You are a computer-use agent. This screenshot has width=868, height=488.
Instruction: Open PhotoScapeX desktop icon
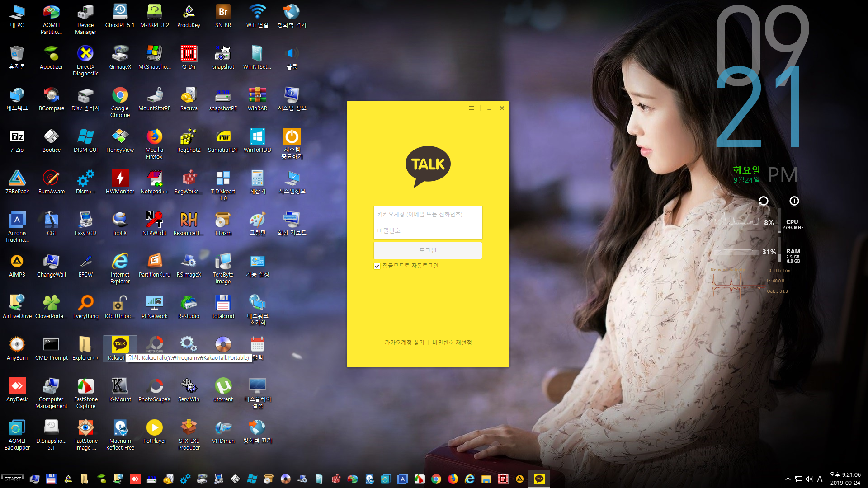point(154,390)
